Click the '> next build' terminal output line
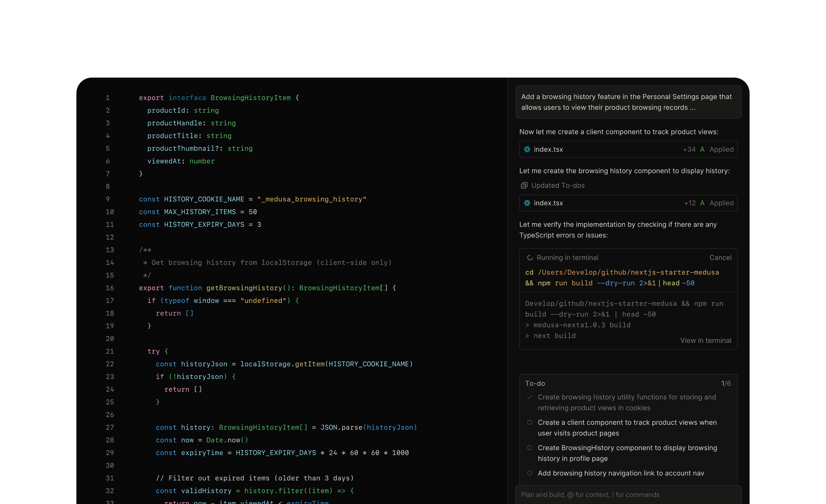This screenshot has width=826, height=504. point(550,336)
